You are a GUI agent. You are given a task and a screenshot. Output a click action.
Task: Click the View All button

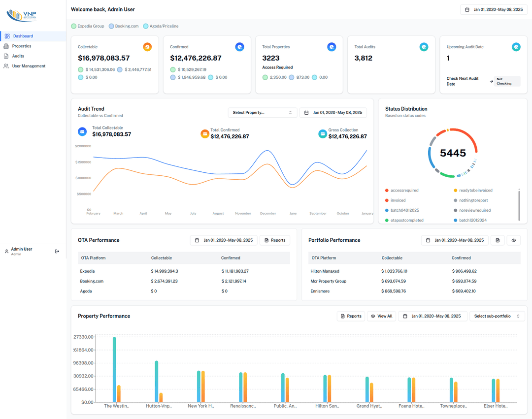[x=382, y=316]
